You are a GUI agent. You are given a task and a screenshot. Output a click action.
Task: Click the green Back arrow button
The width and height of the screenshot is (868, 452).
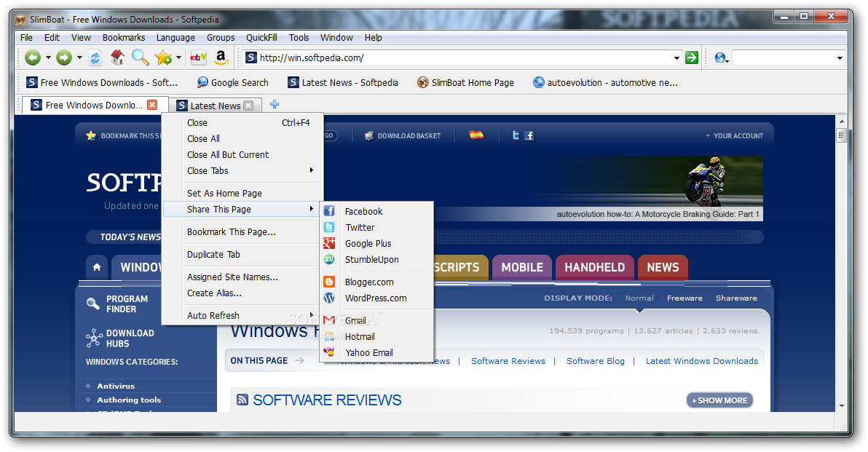[x=33, y=58]
